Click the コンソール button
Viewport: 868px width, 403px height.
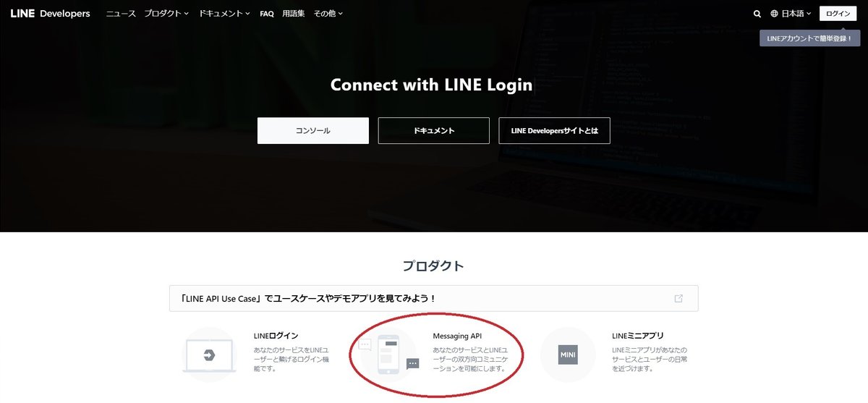point(313,131)
